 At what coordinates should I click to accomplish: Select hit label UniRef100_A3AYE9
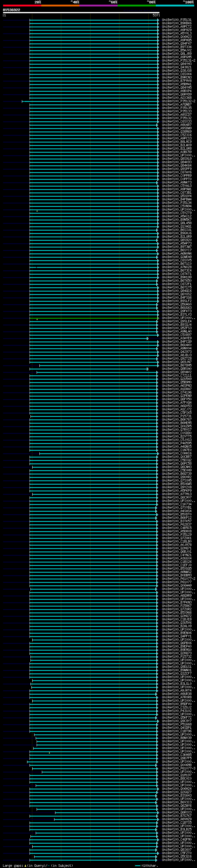click(177, 338)
